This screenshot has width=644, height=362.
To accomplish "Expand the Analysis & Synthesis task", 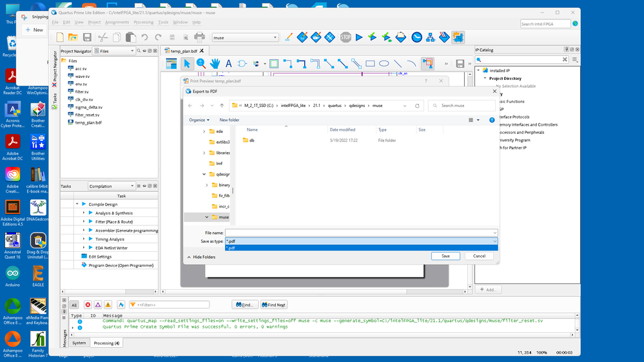I will [84, 213].
